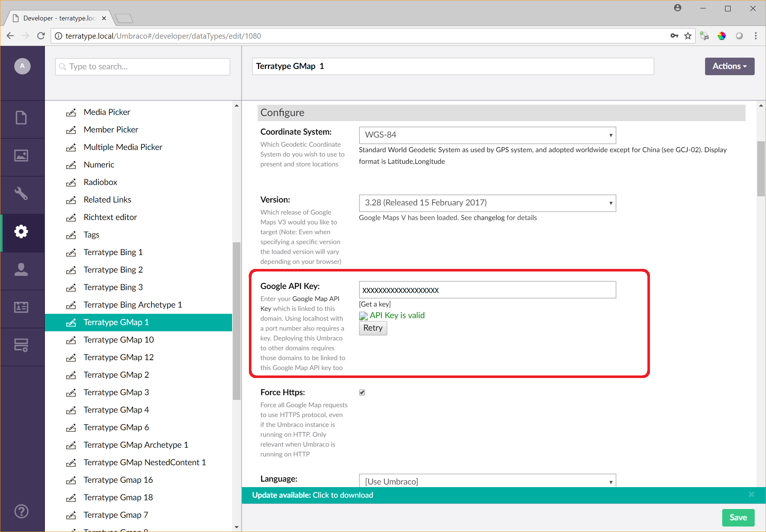Click the editor panel scrollbar thumb
Screen dimensions: 766x532
[761, 169]
